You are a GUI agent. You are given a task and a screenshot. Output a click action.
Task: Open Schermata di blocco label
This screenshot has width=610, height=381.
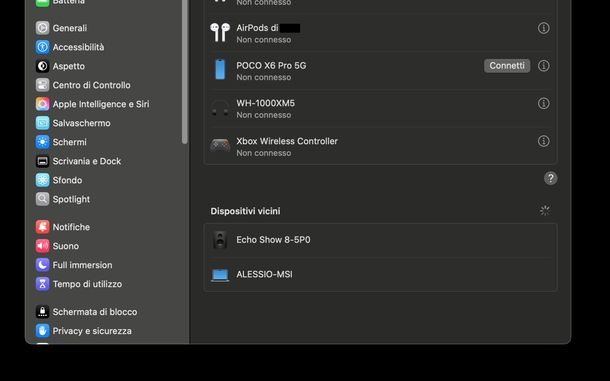tap(95, 312)
